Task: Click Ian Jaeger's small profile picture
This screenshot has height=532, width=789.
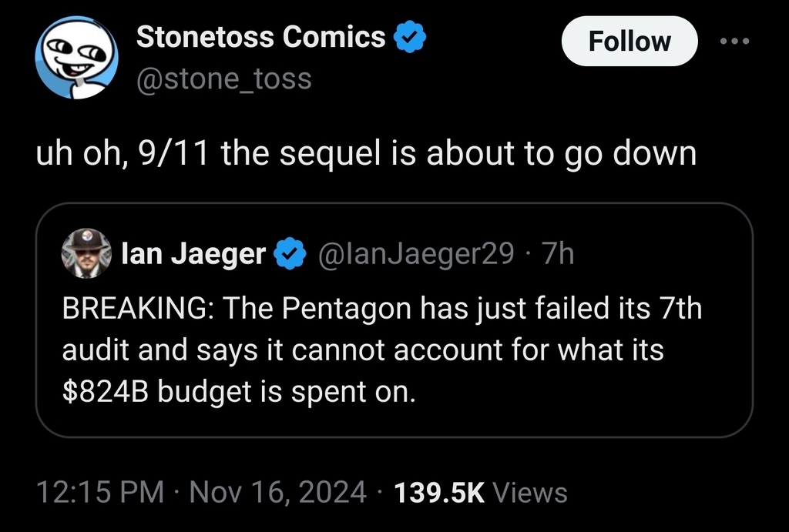Action: tap(86, 253)
